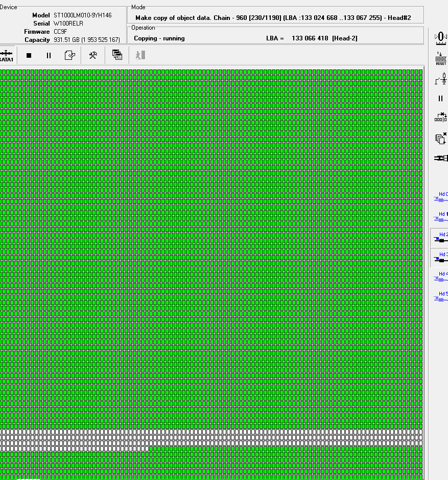Click the firmware value CC9F

60,32
